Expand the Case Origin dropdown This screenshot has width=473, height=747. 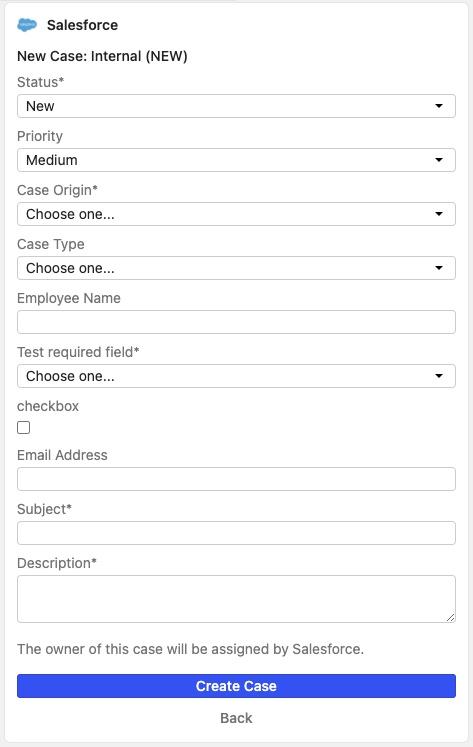(x=236, y=214)
